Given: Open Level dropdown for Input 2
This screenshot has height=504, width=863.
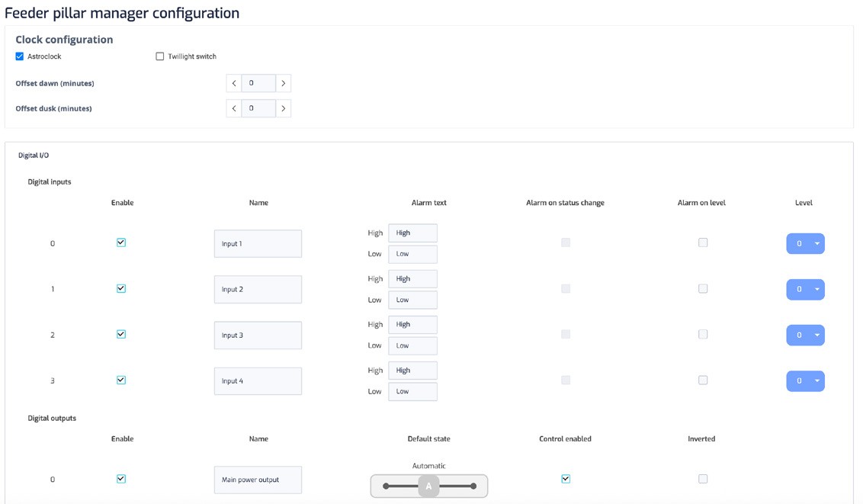Looking at the screenshot, I should pos(805,290).
